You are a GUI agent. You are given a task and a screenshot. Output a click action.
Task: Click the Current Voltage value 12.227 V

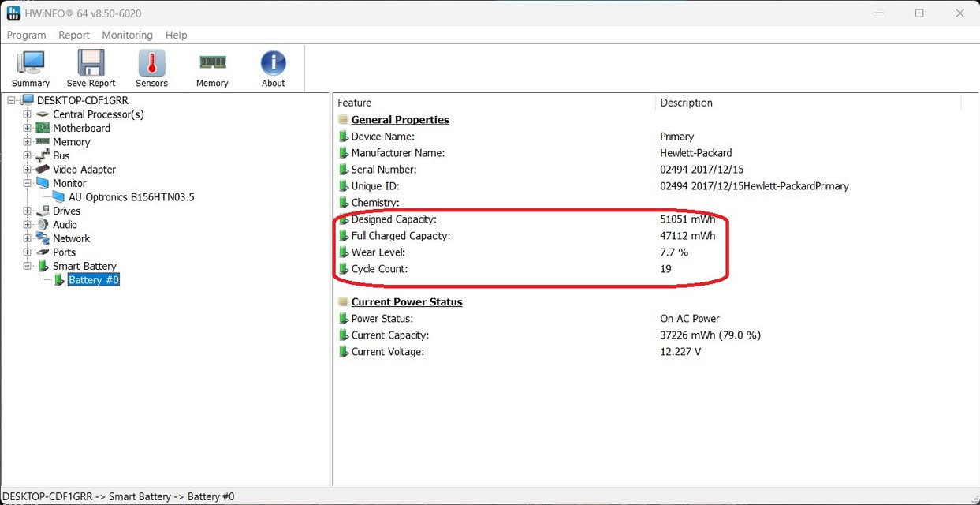(x=680, y=352)
